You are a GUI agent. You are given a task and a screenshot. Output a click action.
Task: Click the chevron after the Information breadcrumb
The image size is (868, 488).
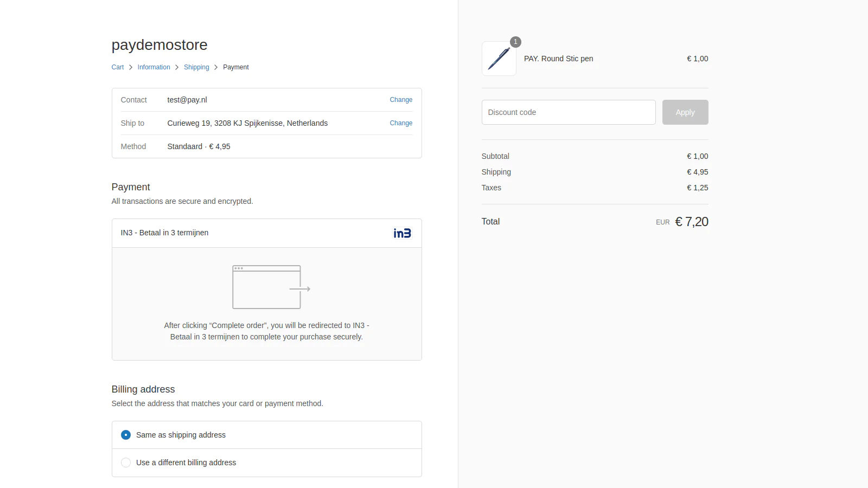tap(177, 67)
